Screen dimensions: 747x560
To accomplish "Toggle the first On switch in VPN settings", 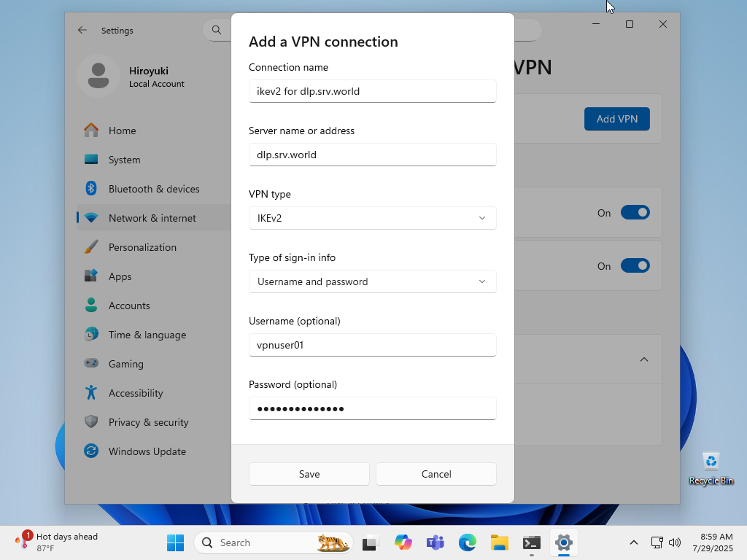I will [x=635, y=212].
